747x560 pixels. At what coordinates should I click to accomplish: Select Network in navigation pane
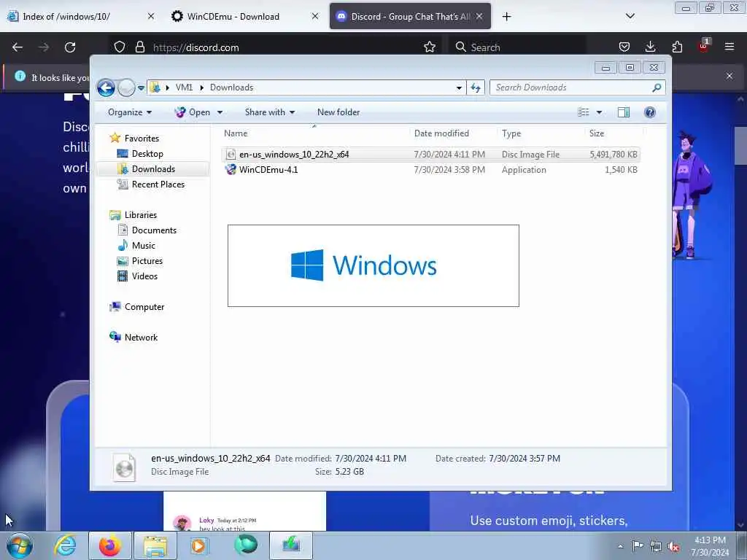[141, 337]
